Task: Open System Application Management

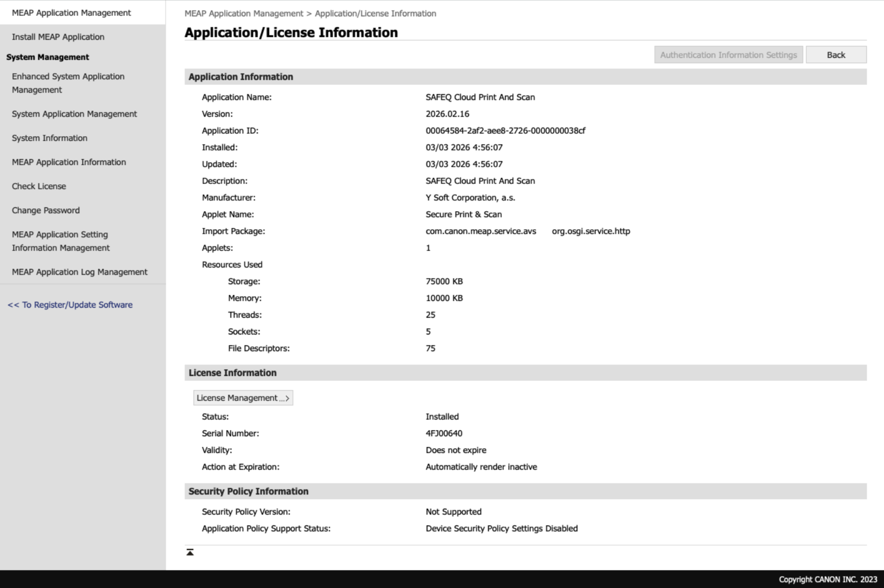Action: point(74,114)
